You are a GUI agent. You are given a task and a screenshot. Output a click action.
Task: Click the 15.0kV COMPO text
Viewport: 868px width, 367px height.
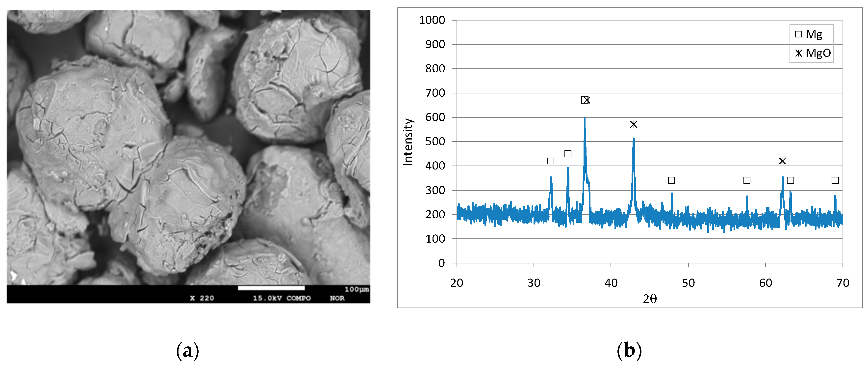coord(282,298)
